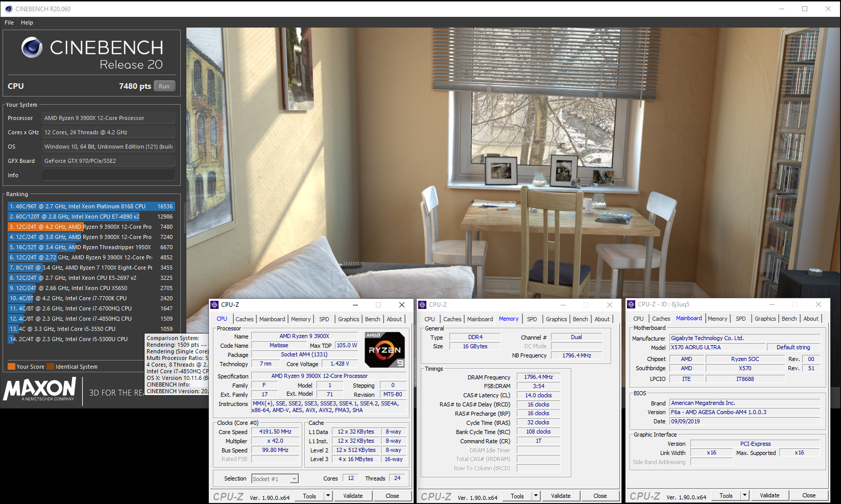841x504 pixels.
Task: Expand Tools dropdown arrow in first CPU-Z window
Action: [x=328, y=496]
